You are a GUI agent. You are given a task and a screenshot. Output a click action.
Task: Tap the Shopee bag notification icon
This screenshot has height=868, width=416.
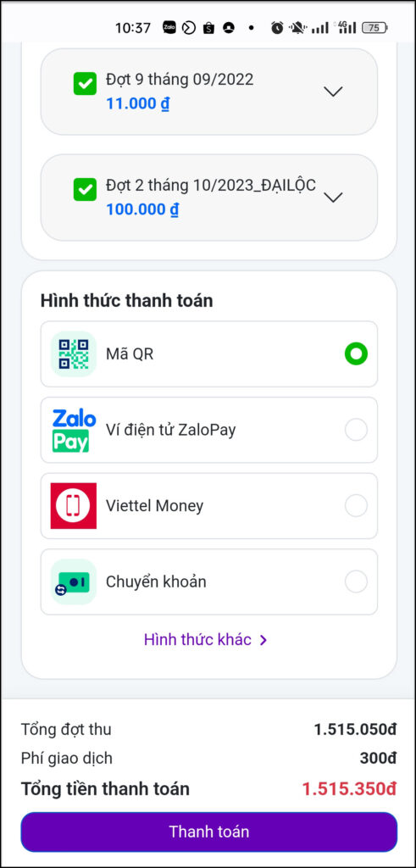pyautogui.click(x=208, y=27)
